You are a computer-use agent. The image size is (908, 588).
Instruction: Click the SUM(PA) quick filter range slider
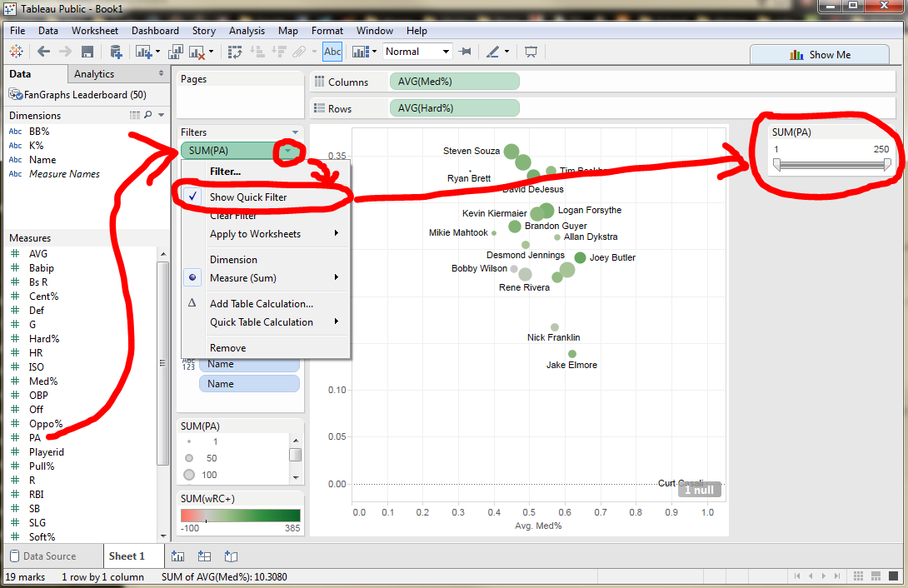coord(831,164)
